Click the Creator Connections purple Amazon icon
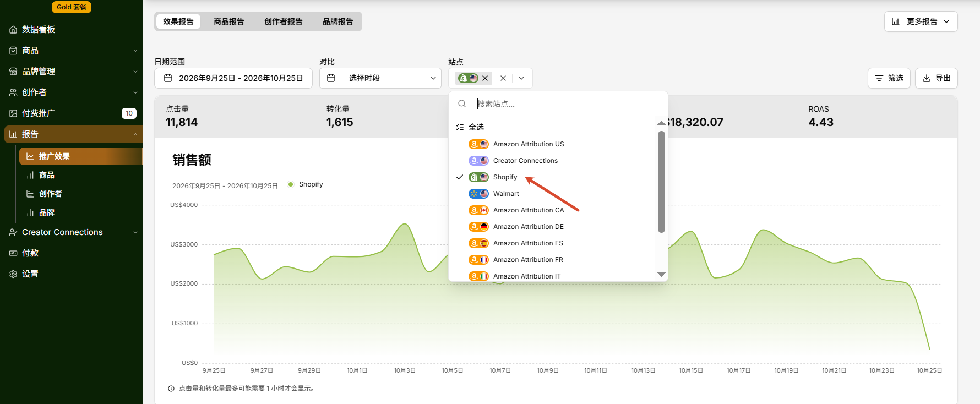This screenshot has width=980, height=404. click(x=478, y=161)
